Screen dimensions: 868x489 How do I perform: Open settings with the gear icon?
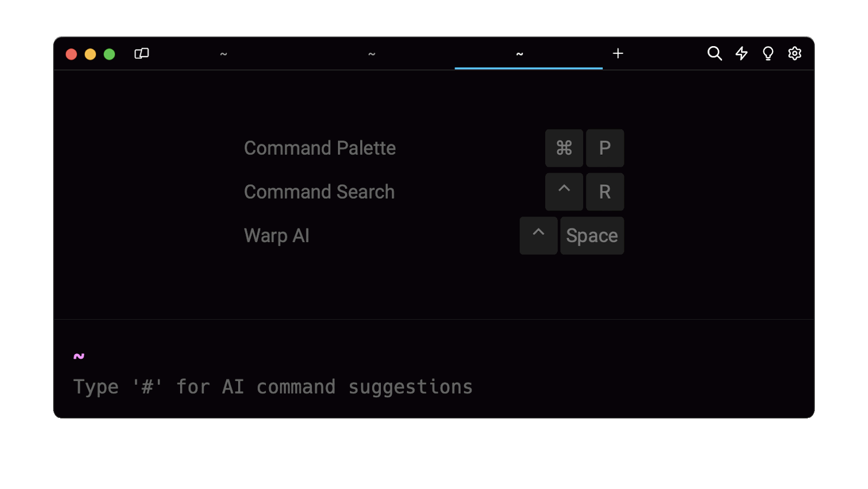coord(794,54)
